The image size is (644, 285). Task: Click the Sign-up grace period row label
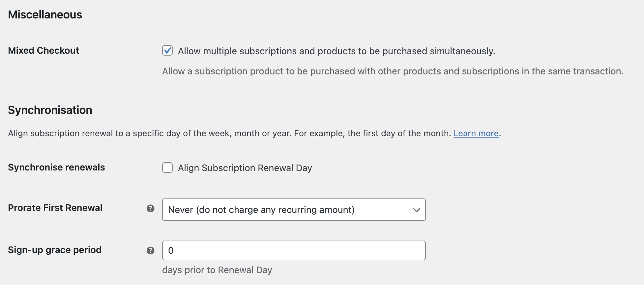pos(55,250)
